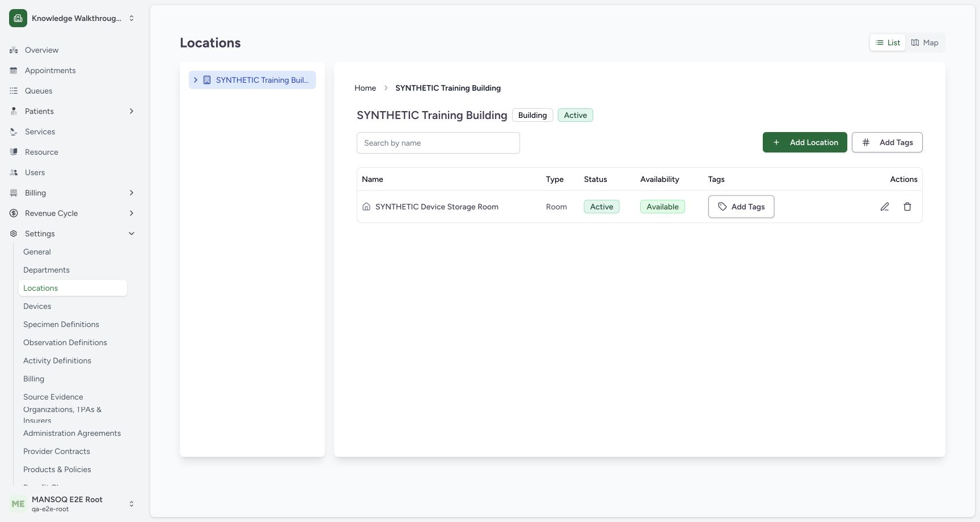Click the Search by name field
980x522 pixels.
click(x=438, y=143)
